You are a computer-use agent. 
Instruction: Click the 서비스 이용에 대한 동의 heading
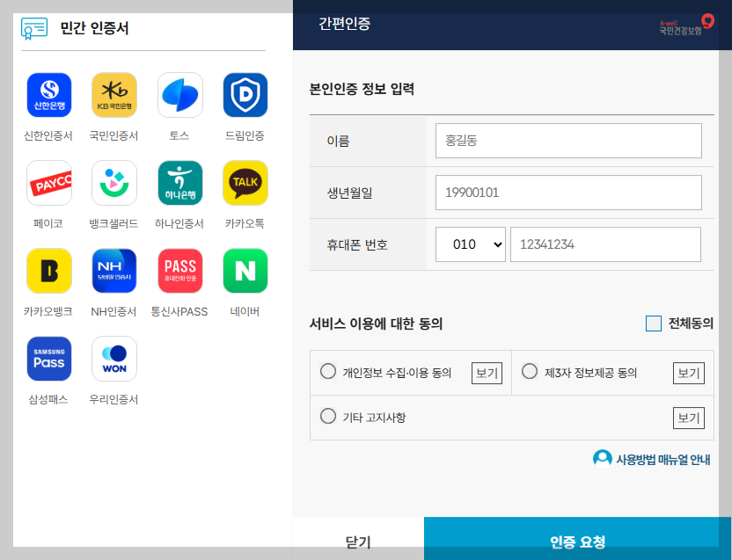coord(376,324)
